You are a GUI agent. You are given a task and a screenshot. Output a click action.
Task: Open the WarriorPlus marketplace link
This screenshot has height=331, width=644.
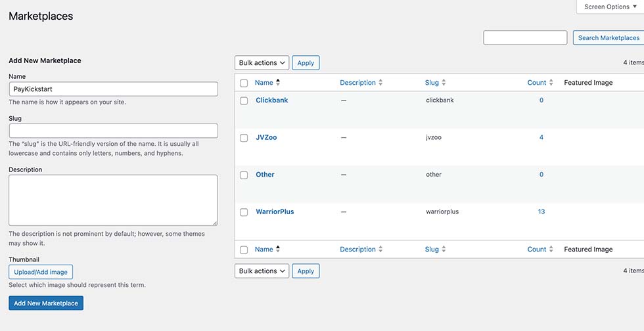275,212
